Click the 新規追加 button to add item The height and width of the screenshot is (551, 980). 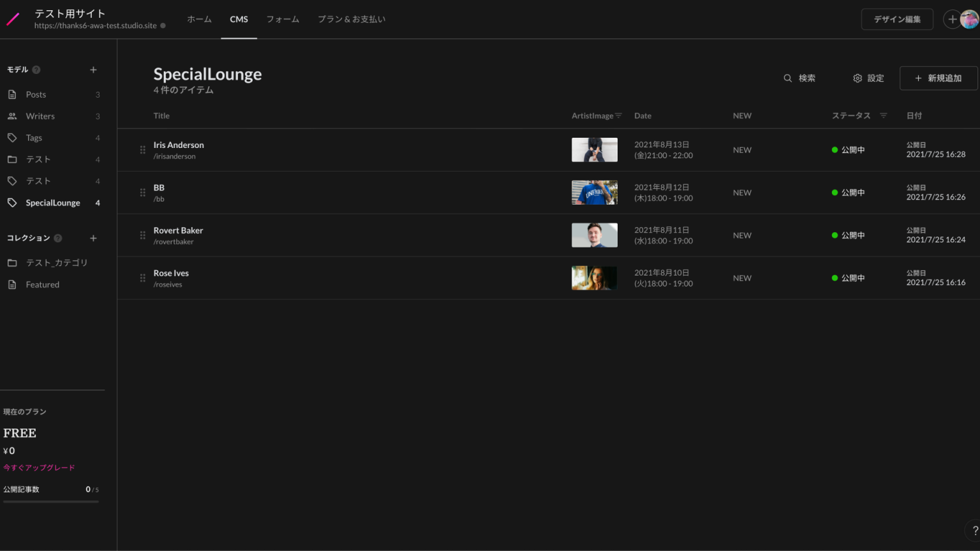(x=938, y=78)
